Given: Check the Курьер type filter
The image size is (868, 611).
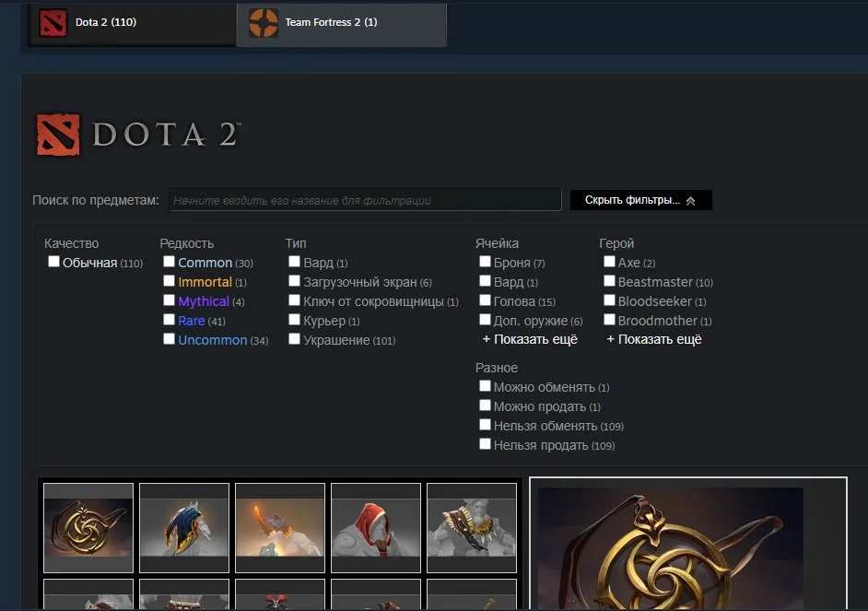Looking at the screenshot, I should (294, 320).
